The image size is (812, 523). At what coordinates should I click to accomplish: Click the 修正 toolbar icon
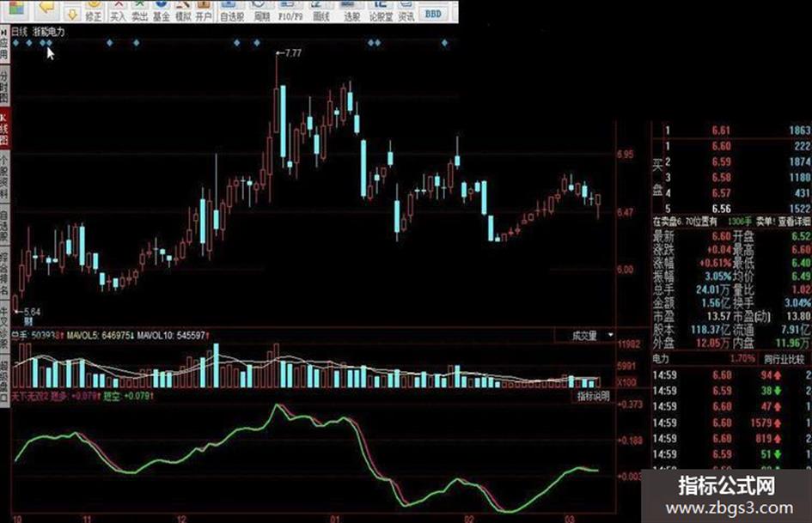click(x=93, y=11)
